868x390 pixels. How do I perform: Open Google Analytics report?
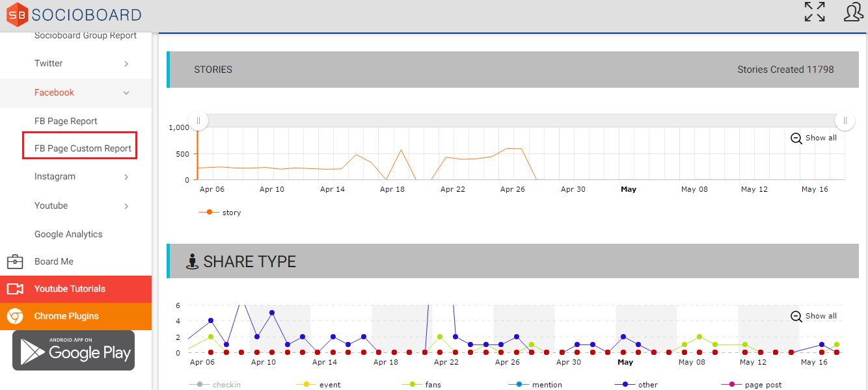pyautogui.click(x=68, y=234)
